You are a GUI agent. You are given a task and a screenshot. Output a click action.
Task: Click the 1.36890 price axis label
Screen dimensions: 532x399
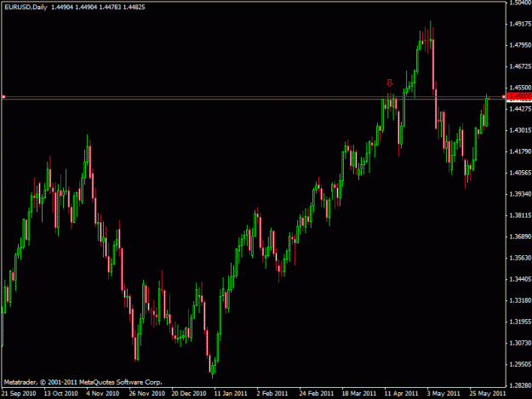pyautogui.click(x=520, y=237)
